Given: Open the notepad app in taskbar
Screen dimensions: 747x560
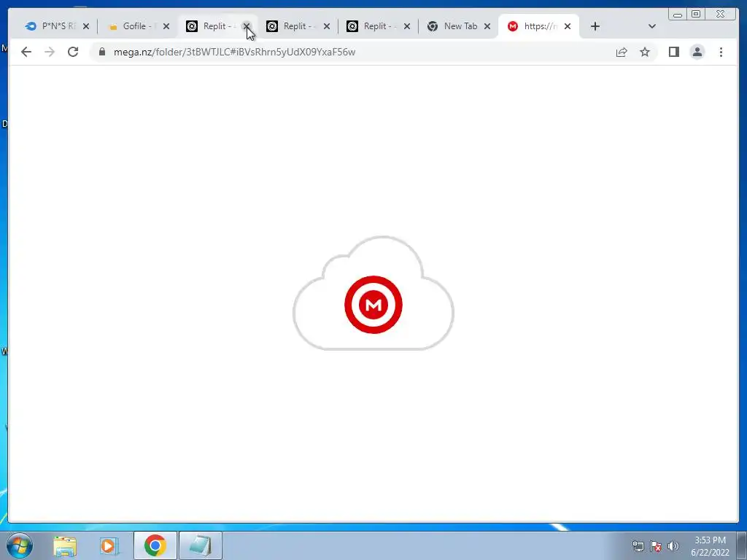Looking at the screenshot, I should pos(201,545).
